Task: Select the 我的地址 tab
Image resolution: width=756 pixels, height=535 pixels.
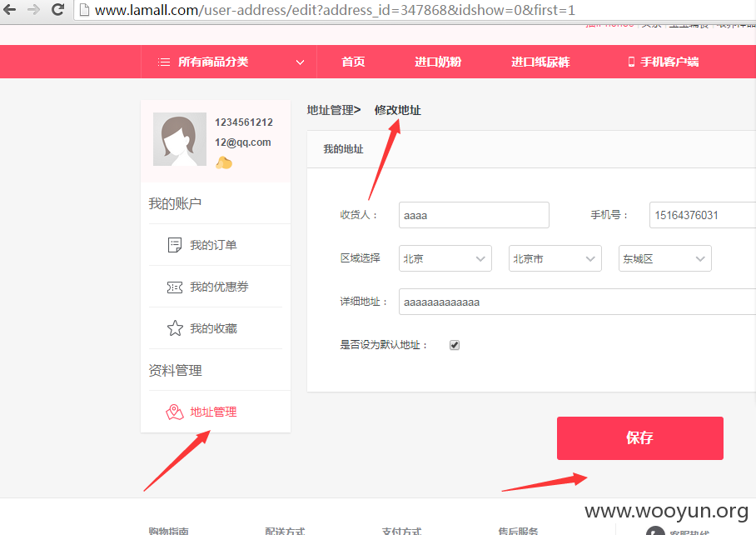Action: coord(343,149)
